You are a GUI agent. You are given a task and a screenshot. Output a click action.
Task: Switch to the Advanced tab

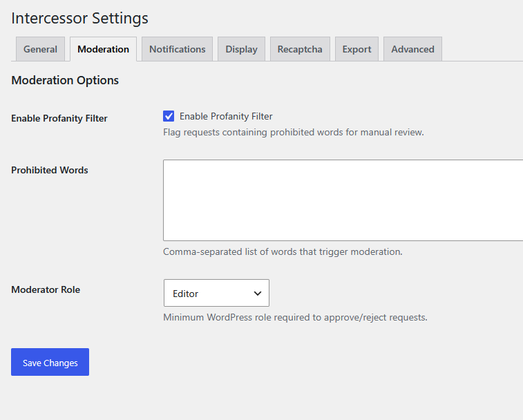pyautogui.click(x=412, y=49)
